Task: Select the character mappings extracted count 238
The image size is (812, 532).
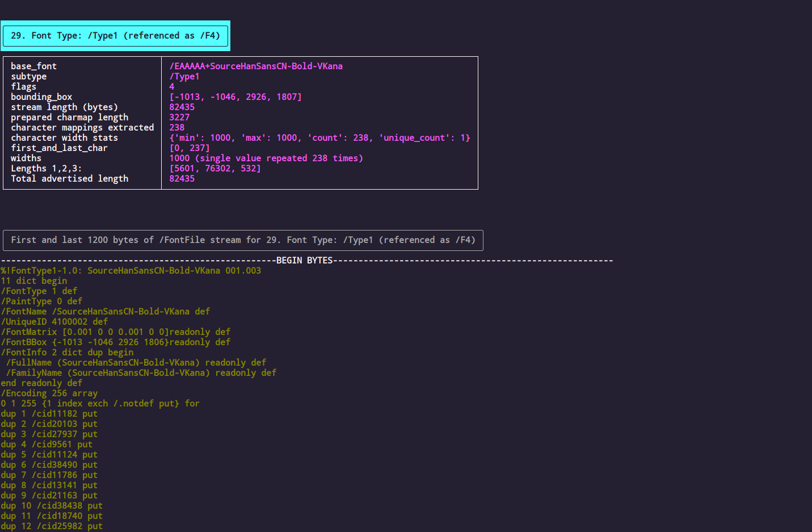Action: [176, 127]
